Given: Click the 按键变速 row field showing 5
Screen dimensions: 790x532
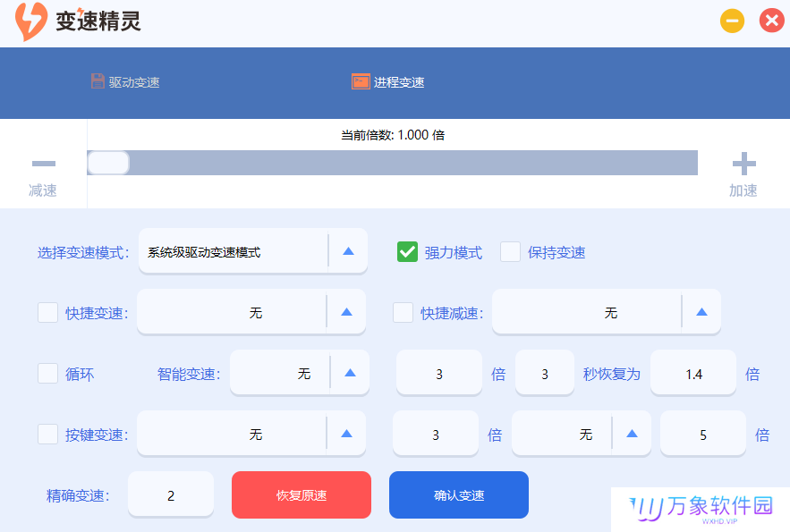Looking at the screenshot, I should pyautogui.click(x=703, y=435).
